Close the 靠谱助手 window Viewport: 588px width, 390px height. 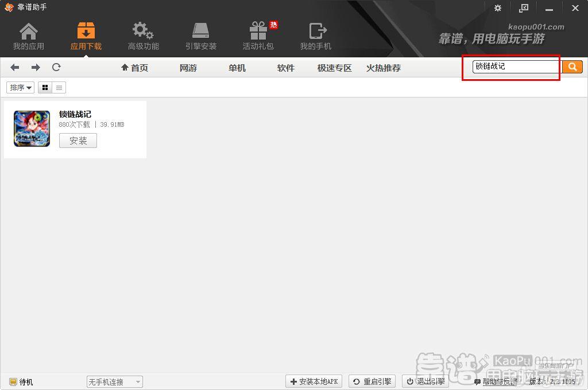(575, 8)
